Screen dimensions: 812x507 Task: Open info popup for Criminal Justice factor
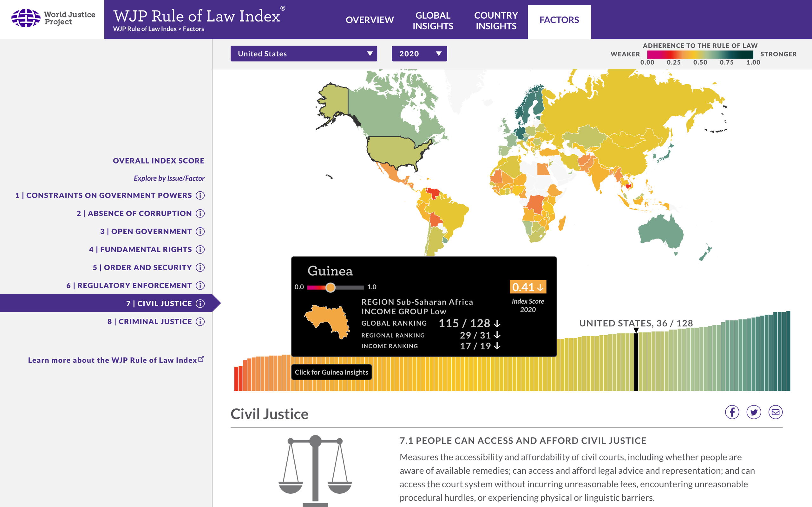[200, 322]
